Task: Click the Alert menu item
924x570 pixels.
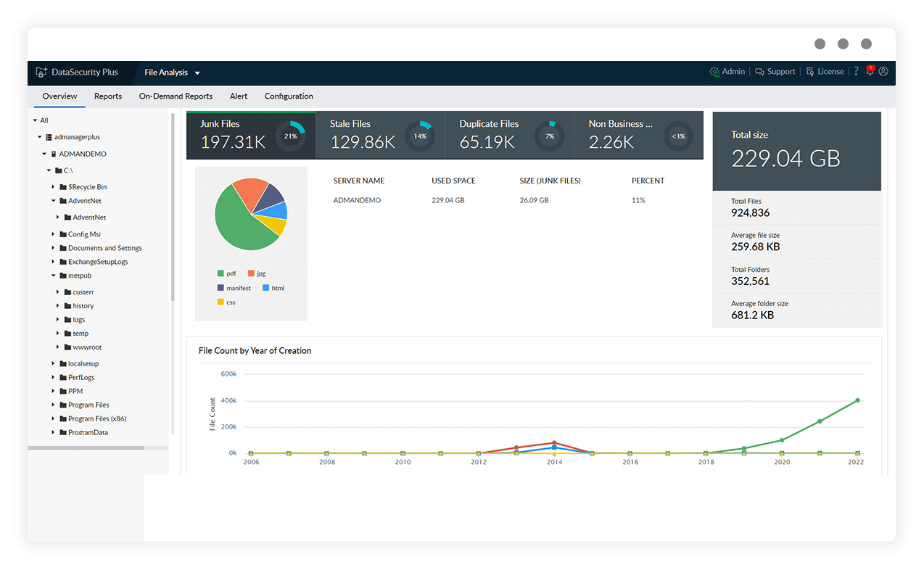Action: [238, 96]
